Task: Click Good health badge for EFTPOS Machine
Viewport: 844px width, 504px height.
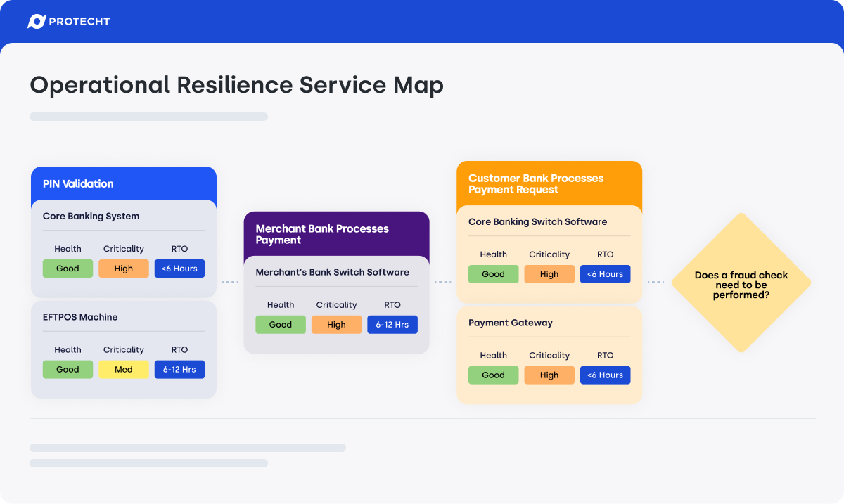Action: click(68, 370)
